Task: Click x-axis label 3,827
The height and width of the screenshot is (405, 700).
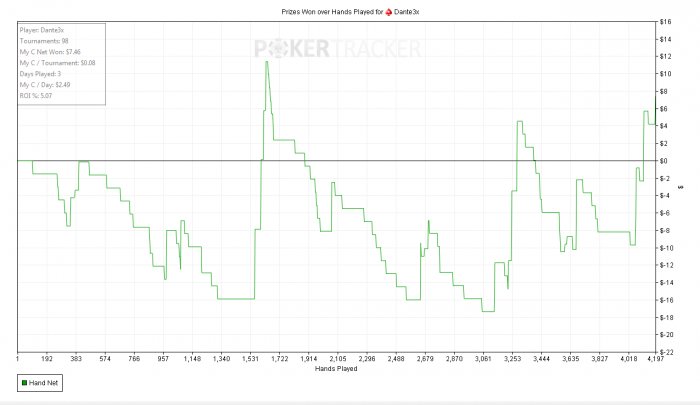Action: [600, 359]
